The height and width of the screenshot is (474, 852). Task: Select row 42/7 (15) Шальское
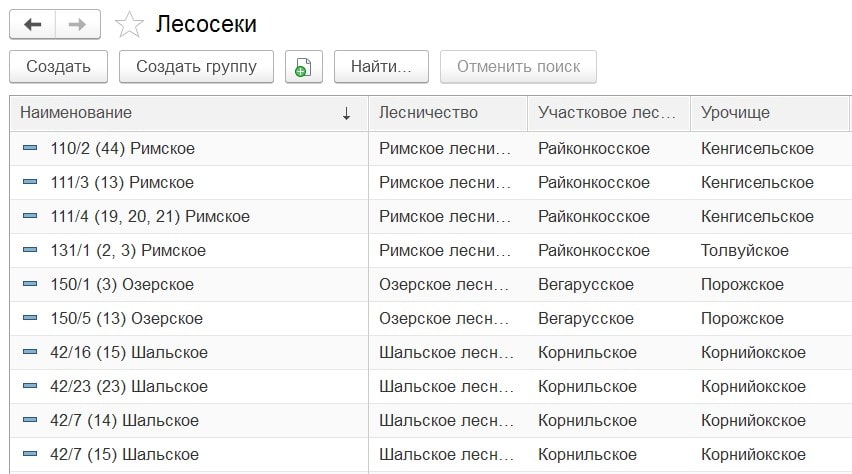click(x=430, y=454)
